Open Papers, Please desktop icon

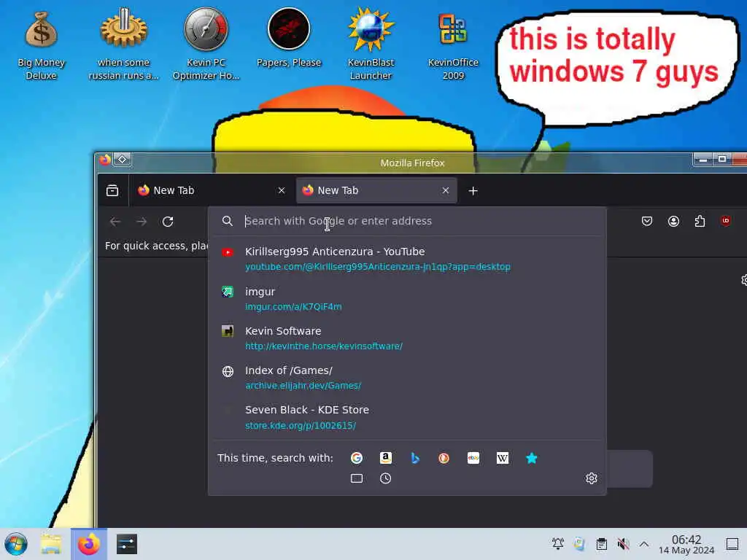point(289,39)
